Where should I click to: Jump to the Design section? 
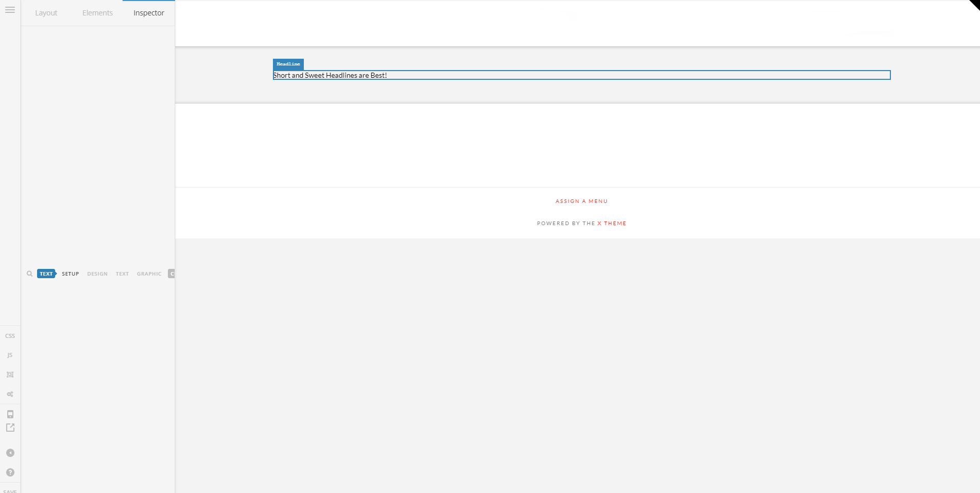(x=97, y=274)
